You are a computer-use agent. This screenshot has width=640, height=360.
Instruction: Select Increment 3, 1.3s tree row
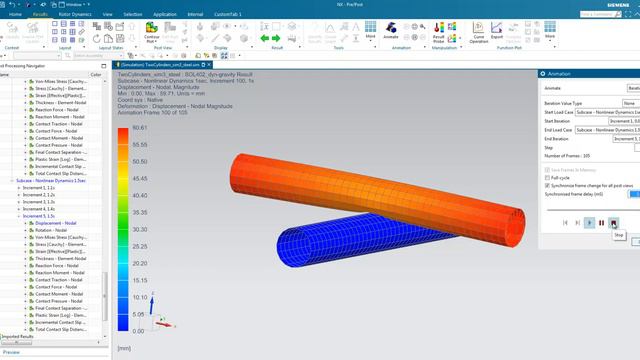(39, 202)
